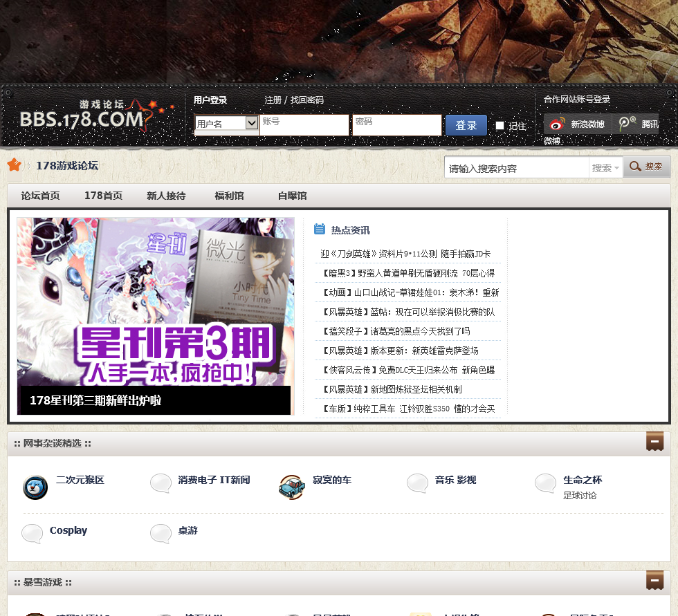The height and width of the screenshot is (616, 678).
Task: Open news 【动画】山口山战记-草裙娃娃01
Action: click(410, 292)
